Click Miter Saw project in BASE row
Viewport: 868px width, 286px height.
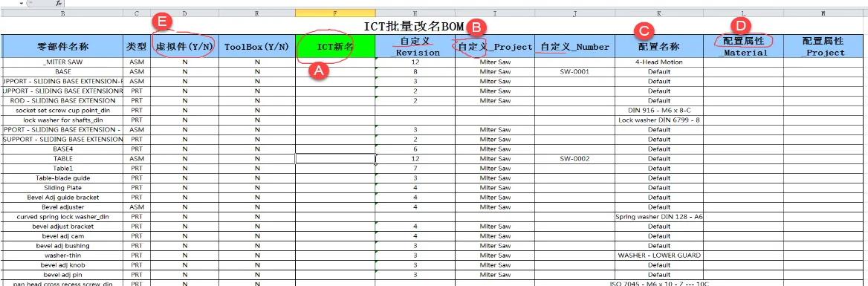coord(495,72)
